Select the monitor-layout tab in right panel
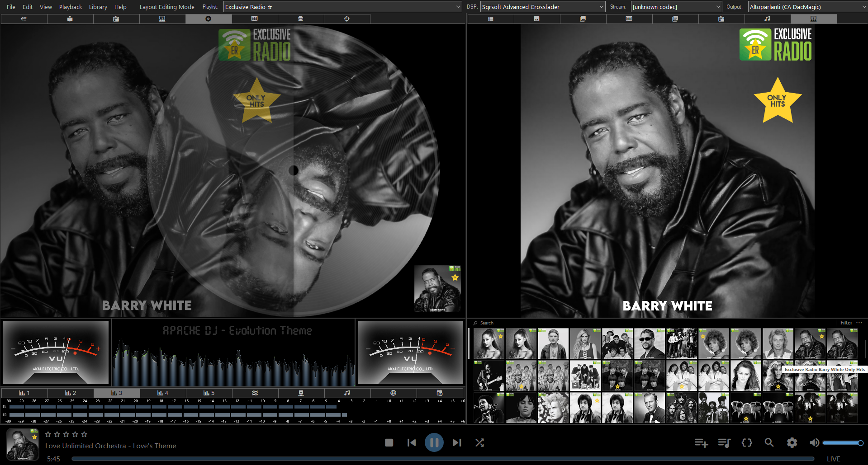 pos(629,19)
